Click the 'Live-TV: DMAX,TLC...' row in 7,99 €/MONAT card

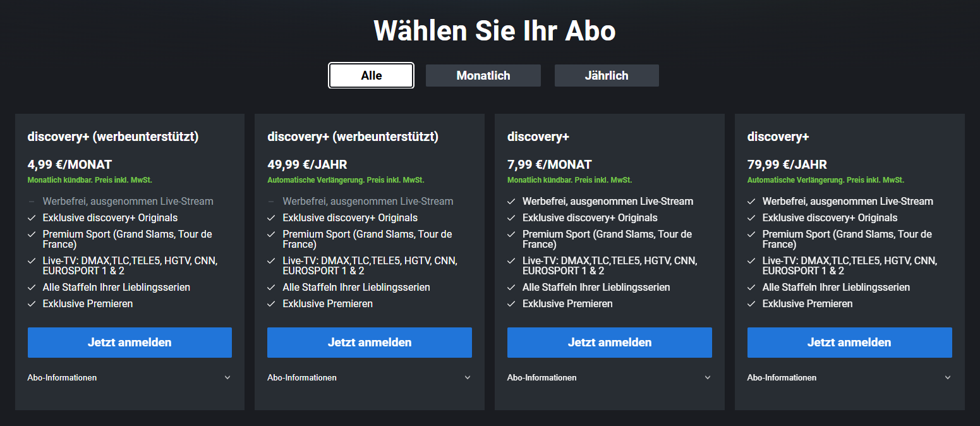pyautogui.click(x=610, y=266)
